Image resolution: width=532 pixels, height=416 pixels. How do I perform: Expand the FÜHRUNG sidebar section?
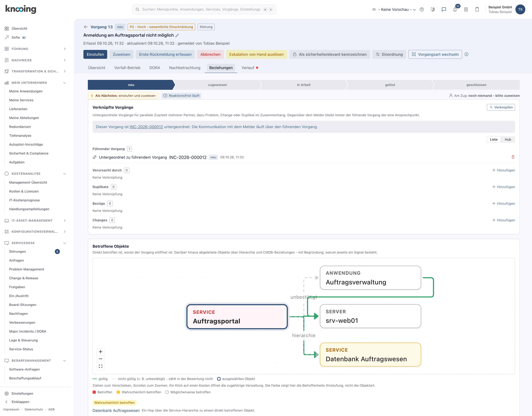35,49
